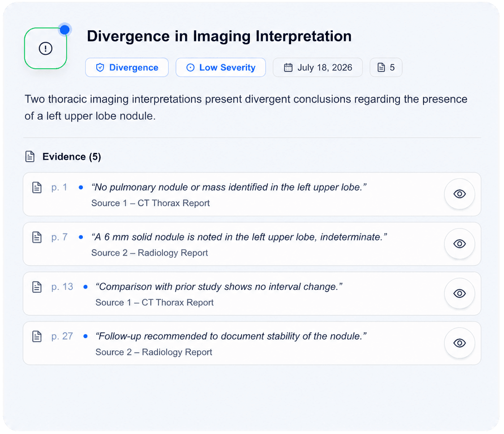Toggle the eye icon for the p. 13 evidence
The image size is (504, 434).
(x=459, y=293)
